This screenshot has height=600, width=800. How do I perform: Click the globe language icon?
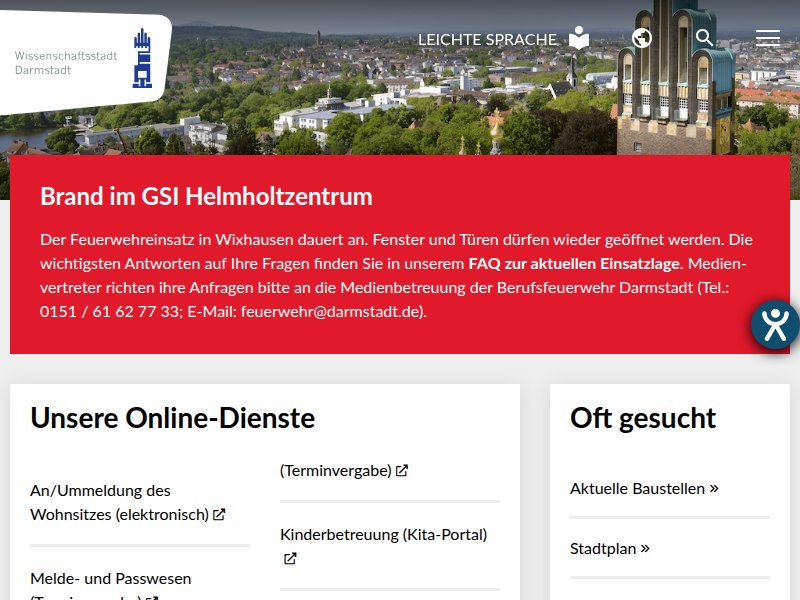[x=642, y=38]
